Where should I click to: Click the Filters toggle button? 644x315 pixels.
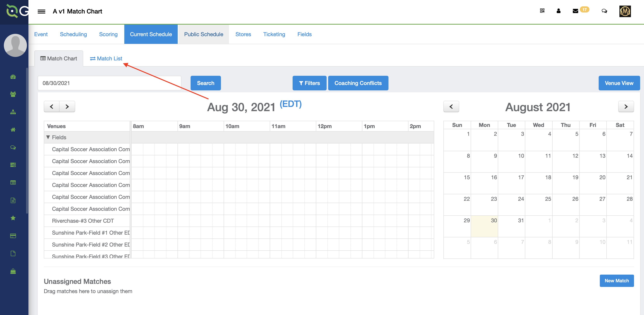(x=309, y=83)
